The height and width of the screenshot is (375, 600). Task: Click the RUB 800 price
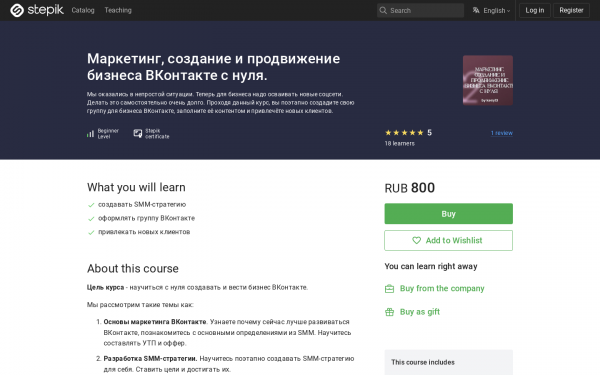(409, 188)
